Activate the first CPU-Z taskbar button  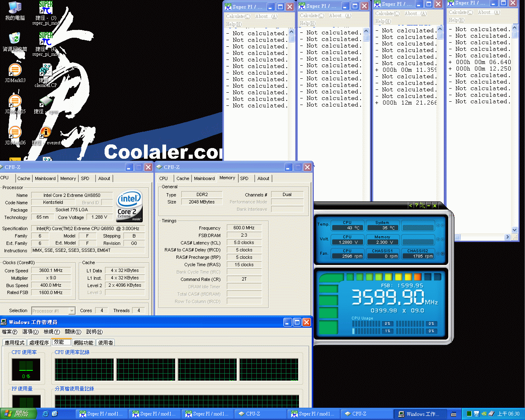point(261,414)
